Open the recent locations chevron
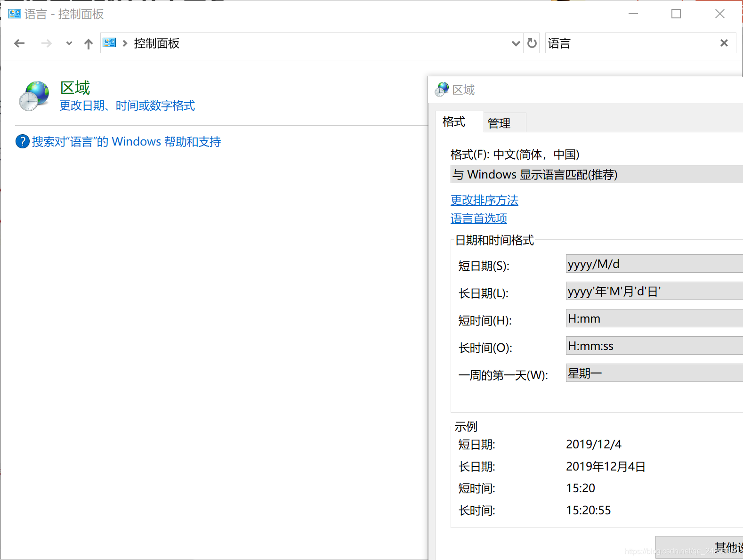Image resolution: width=743 pixels, height=560 pixels. coord(69,43)
